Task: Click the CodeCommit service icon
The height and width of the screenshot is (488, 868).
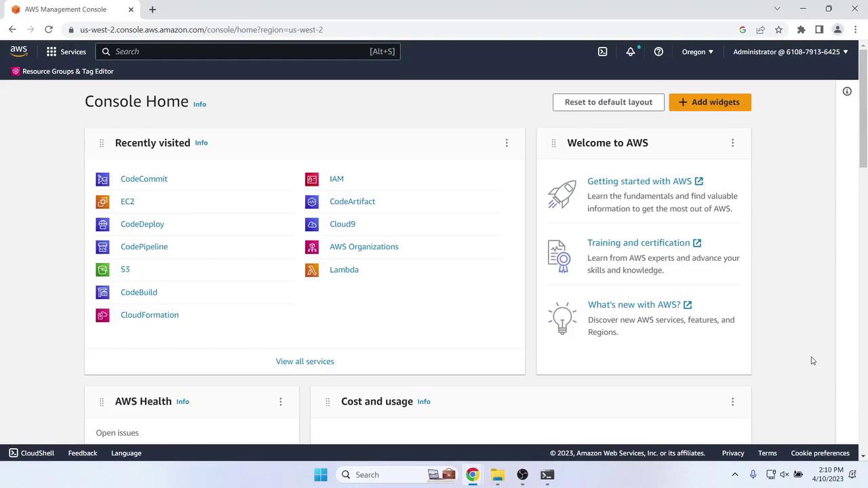Action: point(102,179)
